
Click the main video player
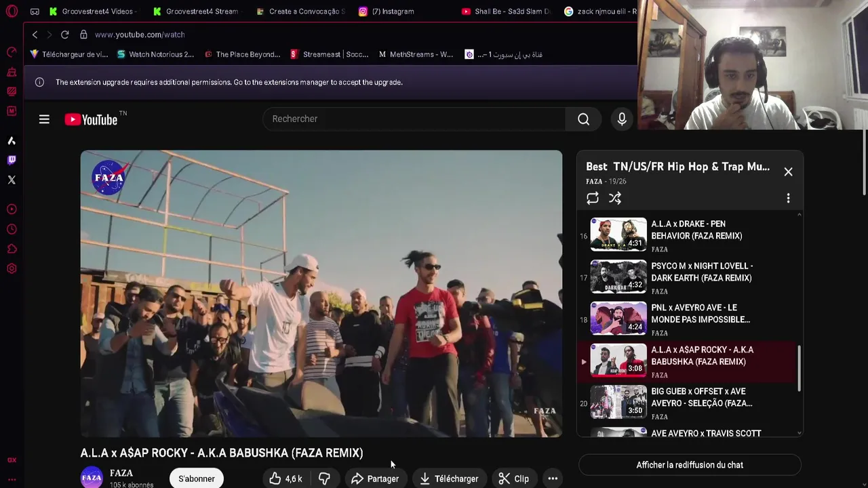321,293
